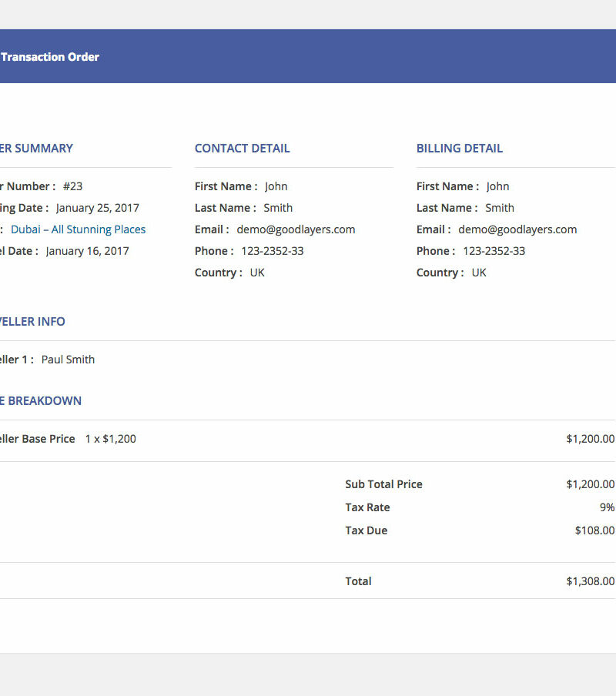Click the traveller name Paul Smith
The width and height of the screenshot is (616, 696).
point(68,360)
